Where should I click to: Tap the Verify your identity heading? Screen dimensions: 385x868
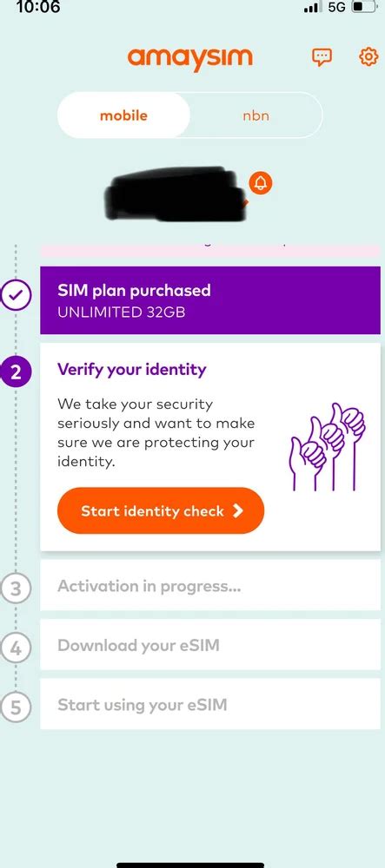(x=132, y=370)
